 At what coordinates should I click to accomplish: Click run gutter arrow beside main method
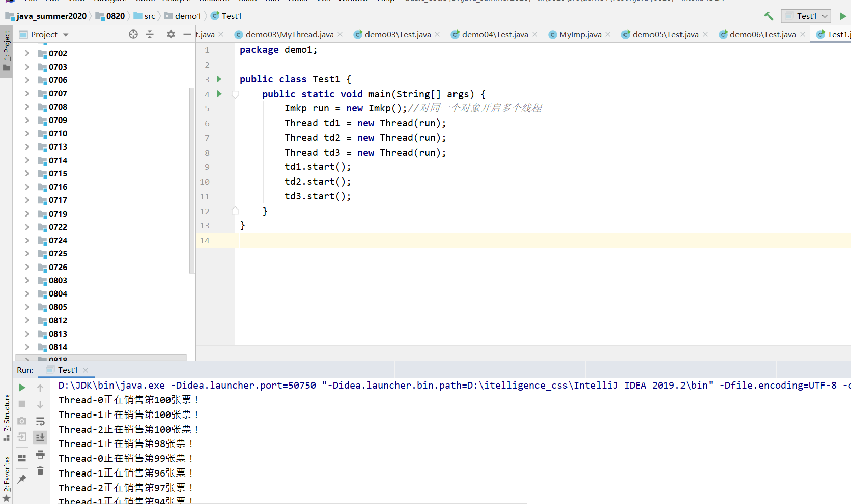click(219, 94)
